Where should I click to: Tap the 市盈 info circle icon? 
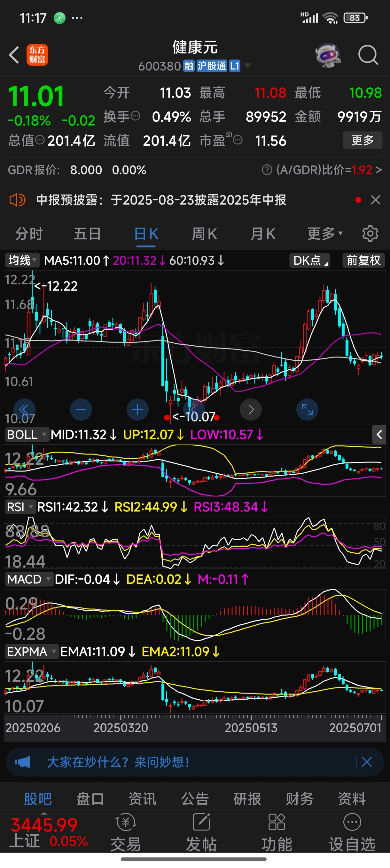pyautogui.click(x=238, y=140)
